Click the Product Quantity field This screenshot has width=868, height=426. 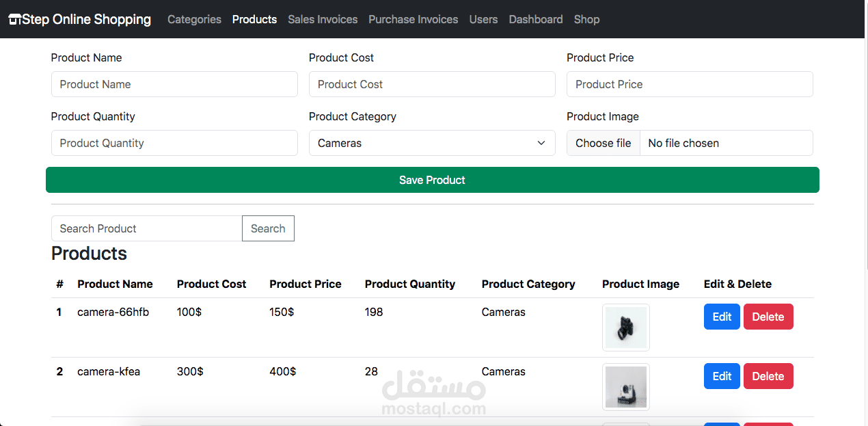tap(174, 143)
